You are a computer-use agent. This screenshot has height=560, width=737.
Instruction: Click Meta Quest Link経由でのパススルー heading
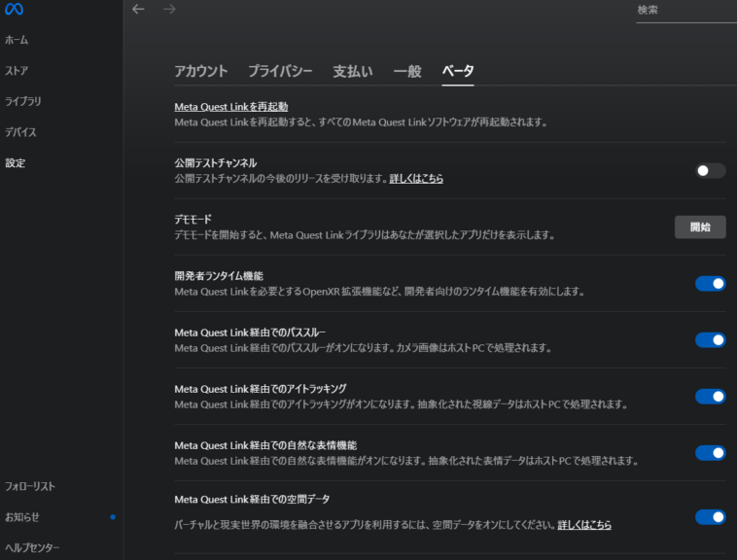pyautogui.click(x=250, y=332)
